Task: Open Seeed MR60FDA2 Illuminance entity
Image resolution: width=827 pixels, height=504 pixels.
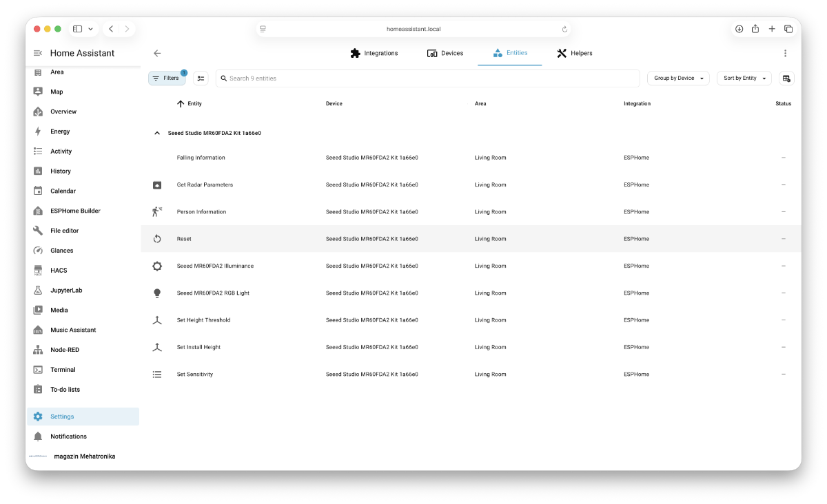Action: (471, 266)
